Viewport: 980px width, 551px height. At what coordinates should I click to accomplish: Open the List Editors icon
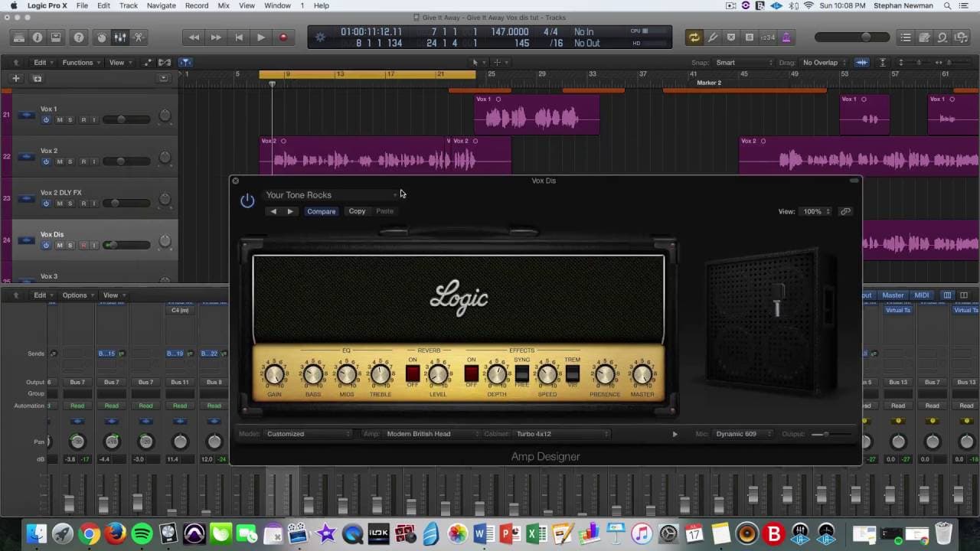pyautogui.click(x=906, y=37)
